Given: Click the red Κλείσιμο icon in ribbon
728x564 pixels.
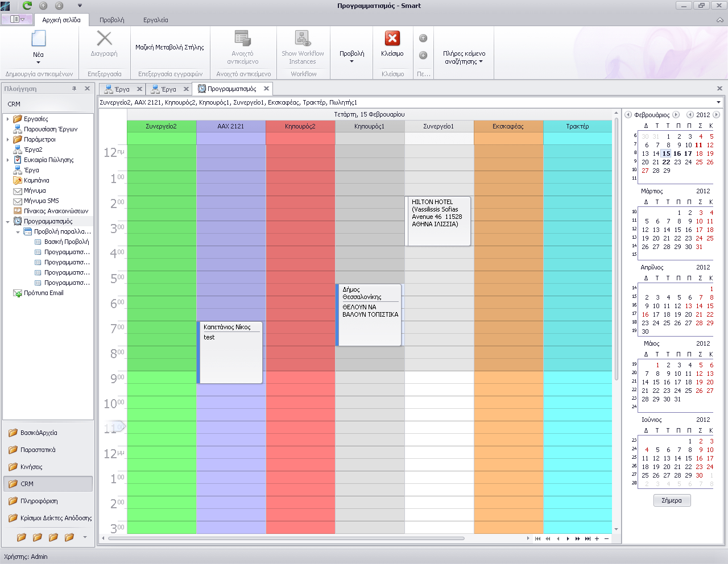Looking at the screenshot, I should point(392,39).
